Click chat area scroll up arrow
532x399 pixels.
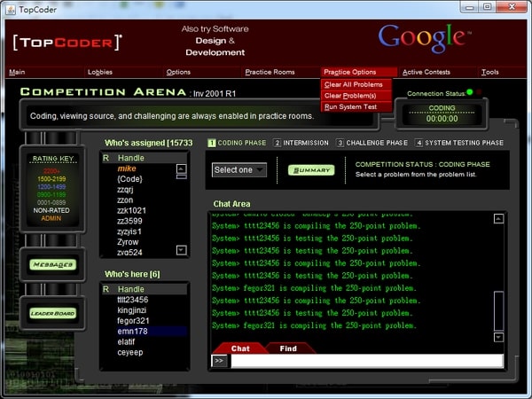498,219
